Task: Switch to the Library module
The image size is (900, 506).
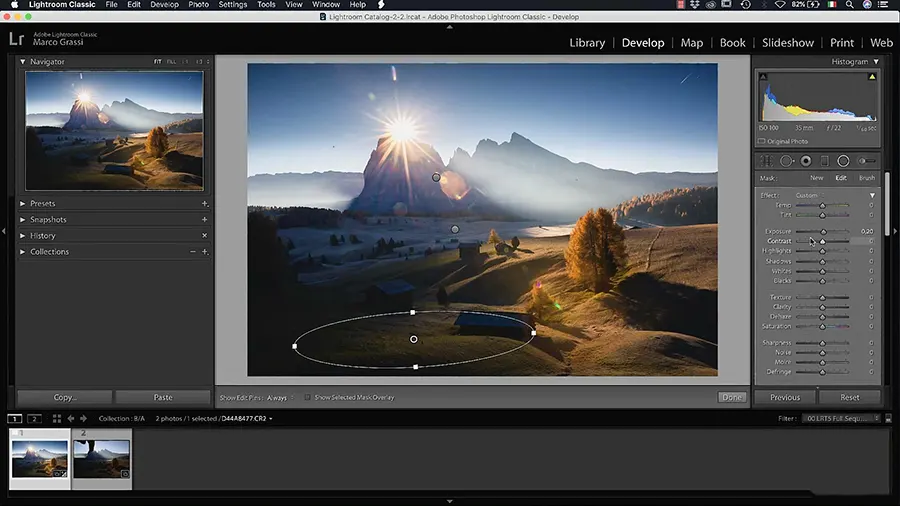Action: 587,43
